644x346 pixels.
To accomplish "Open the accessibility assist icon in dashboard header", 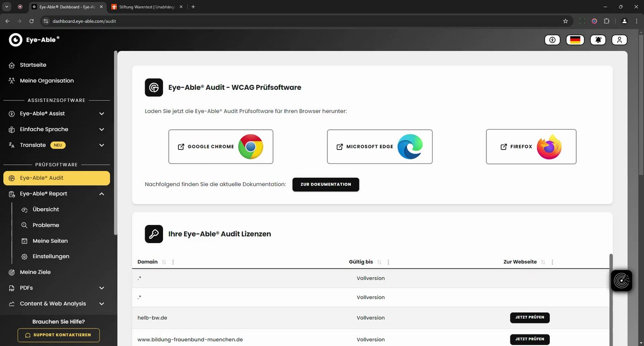I will coord(552,40).
